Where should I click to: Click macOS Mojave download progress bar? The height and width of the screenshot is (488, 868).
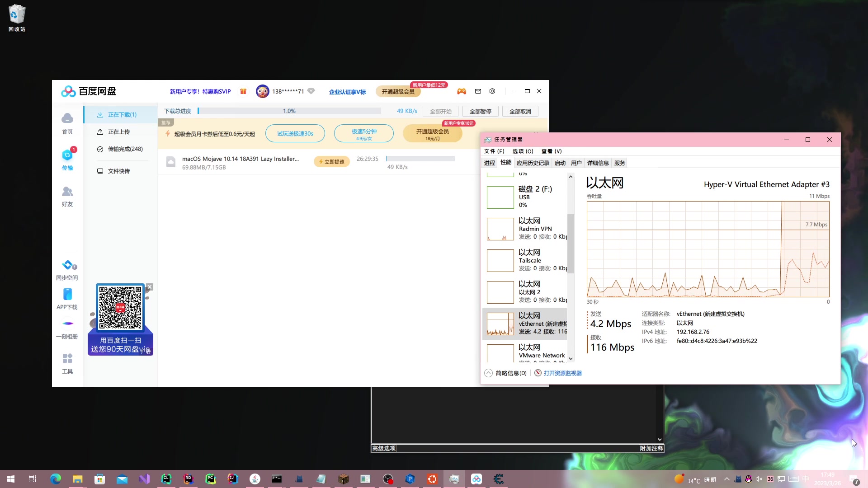click(x=420, y=159)
